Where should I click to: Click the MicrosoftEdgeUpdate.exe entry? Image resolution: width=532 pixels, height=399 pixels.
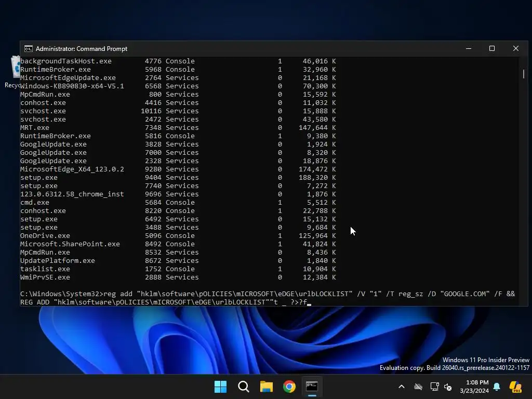click(68, 78)
